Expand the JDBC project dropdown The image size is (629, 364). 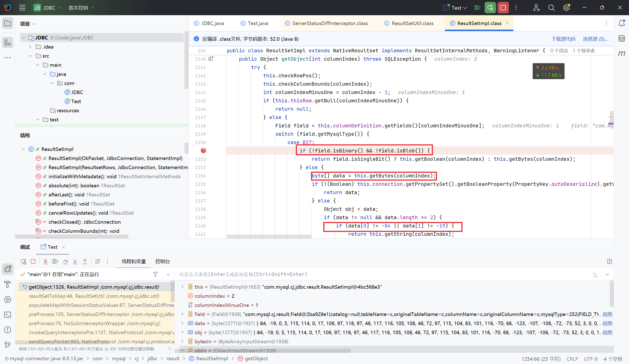[48, 8]
